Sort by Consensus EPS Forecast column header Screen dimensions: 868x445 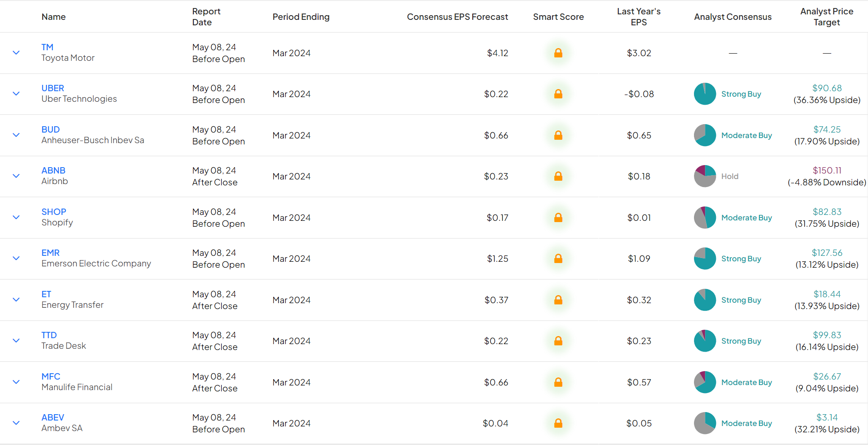coord(457,17)
